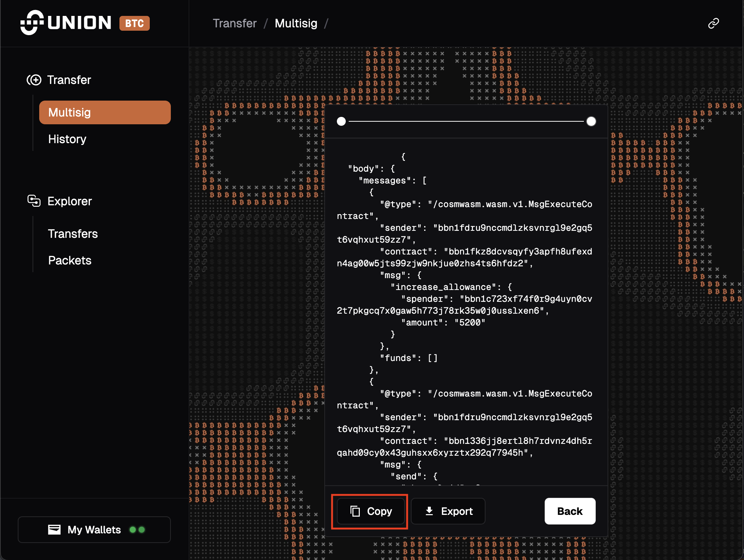Click the download icon in Export button

click(x=429, y=511)
